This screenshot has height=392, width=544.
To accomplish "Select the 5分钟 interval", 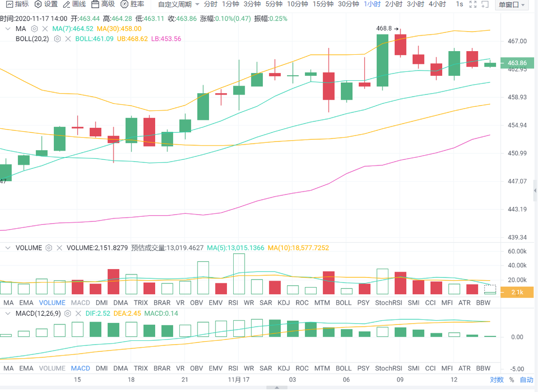I will (x=274, y=4).
